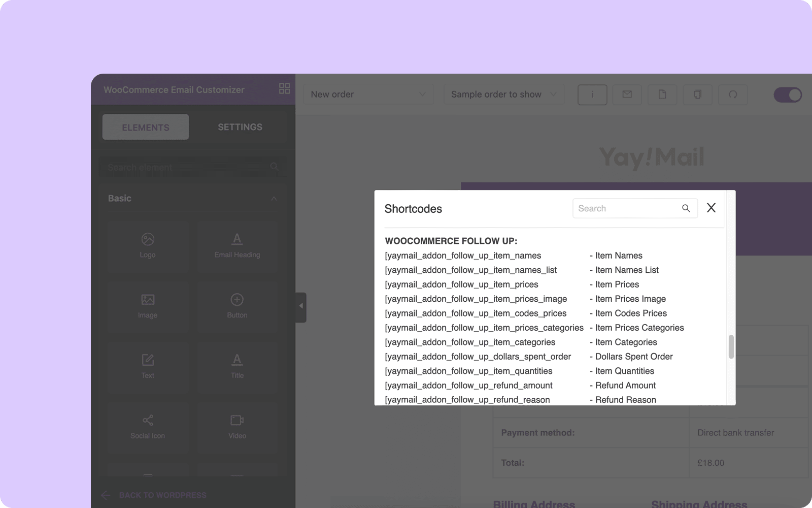Open the Sample order to show dropdown
812x508 pixels.
tap(504, 94)
